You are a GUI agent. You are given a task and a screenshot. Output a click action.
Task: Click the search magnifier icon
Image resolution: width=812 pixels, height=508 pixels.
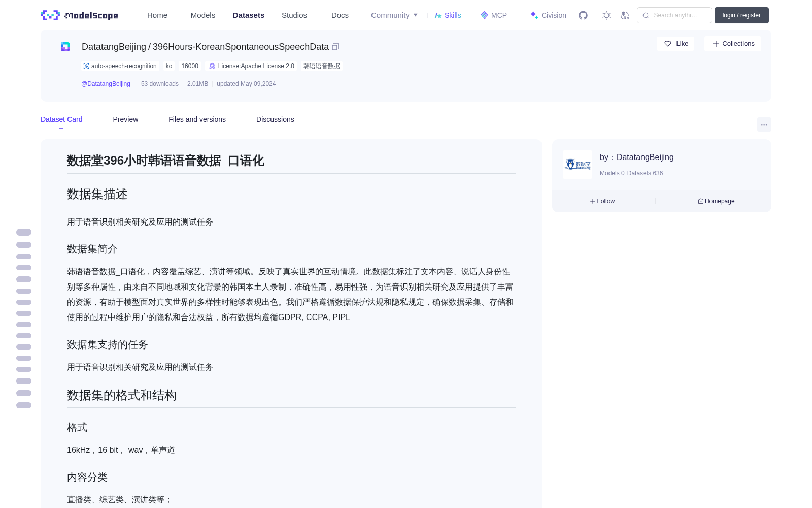pos(646,15)
